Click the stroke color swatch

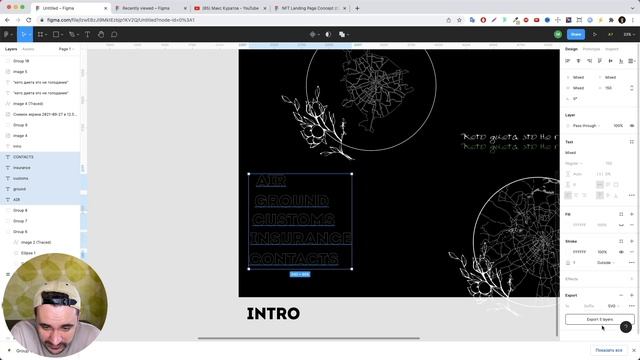tap(568, 252)
